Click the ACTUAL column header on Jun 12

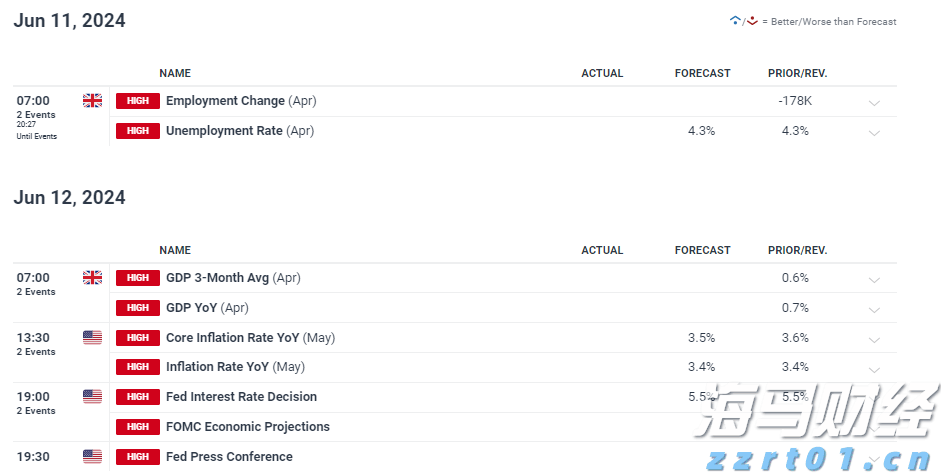[602, 250]
